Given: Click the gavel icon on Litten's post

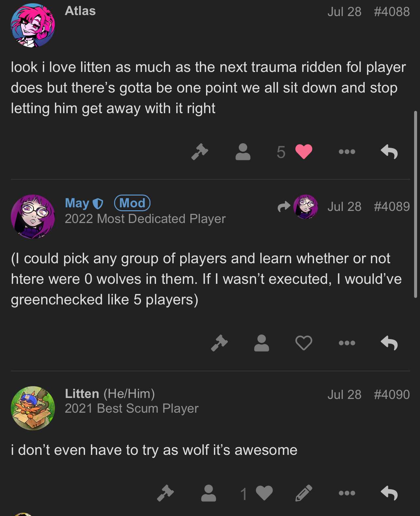Looking at the screenshot, I should [x=166, y=493].
